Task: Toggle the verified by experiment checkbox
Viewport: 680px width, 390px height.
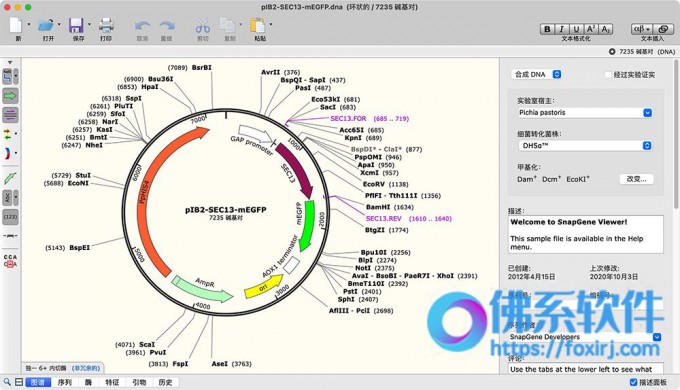Action: tap(608, 75)
